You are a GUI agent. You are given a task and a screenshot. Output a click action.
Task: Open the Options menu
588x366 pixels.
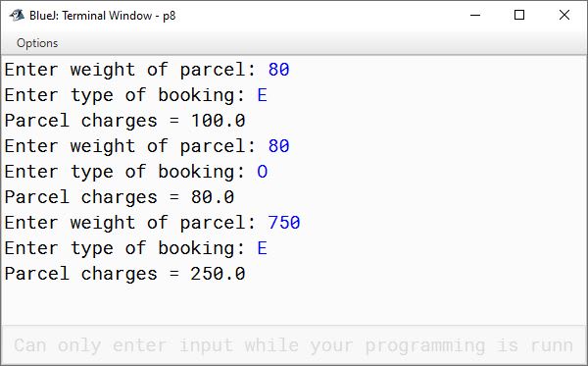(37, 43)
